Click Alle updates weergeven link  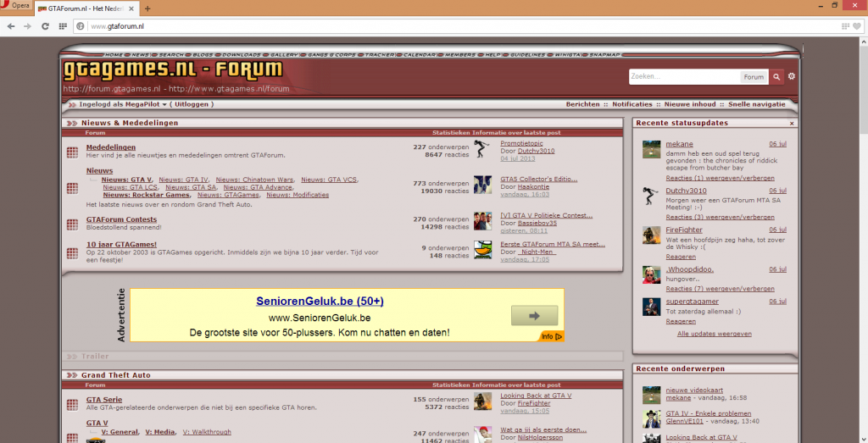[714, 334]
